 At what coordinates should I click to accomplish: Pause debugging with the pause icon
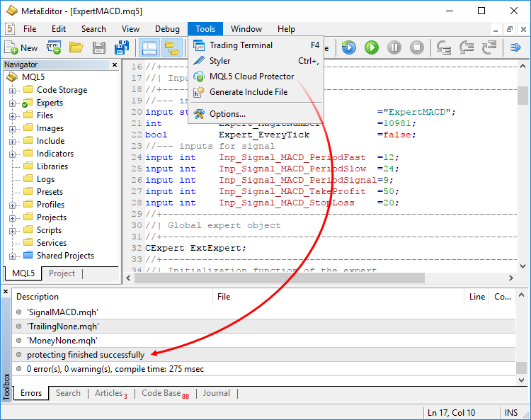click(394, 47)
